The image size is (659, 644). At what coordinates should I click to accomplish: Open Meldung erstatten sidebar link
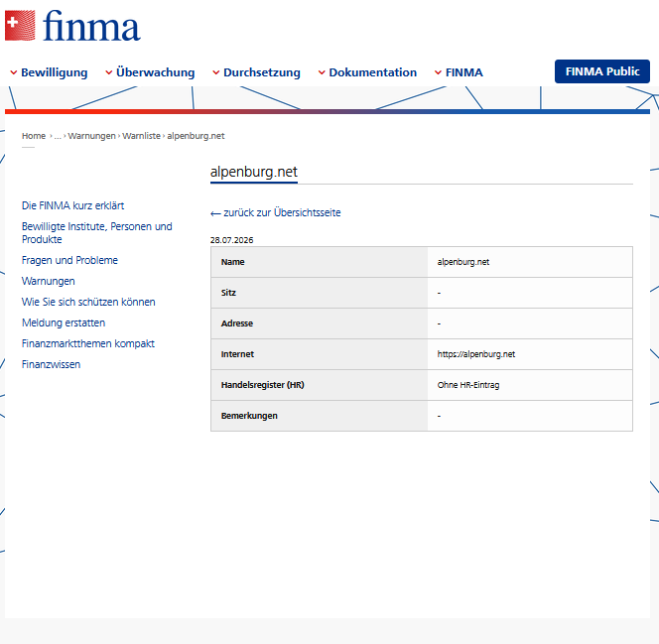pyautogui.click(x=64, y=322)
